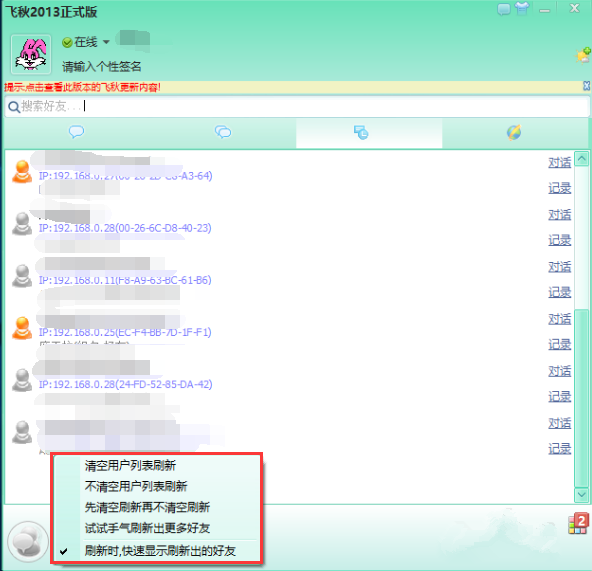Switch to the browser globe tab
This screenshot has width=592, height=571.
(x=514, y=133)
